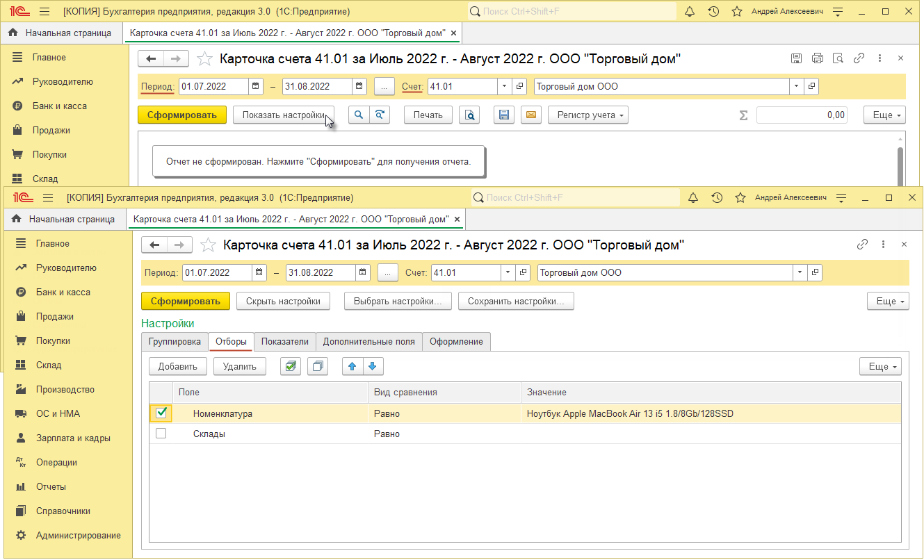Uncheck all filters with the clear-all icon
This screenshot has height=560, width=924.
318,367
